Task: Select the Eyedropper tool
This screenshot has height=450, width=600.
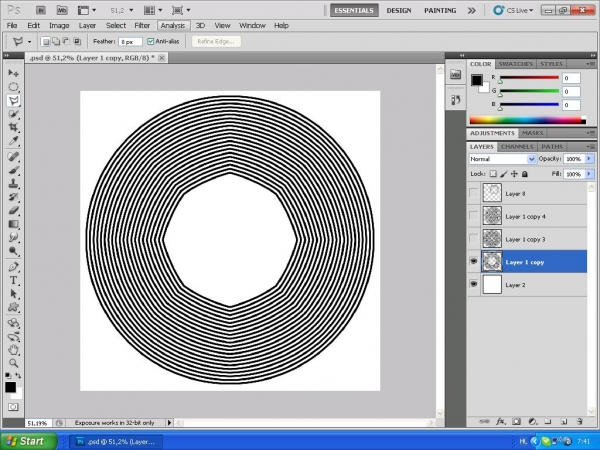Action: [13, 141]
